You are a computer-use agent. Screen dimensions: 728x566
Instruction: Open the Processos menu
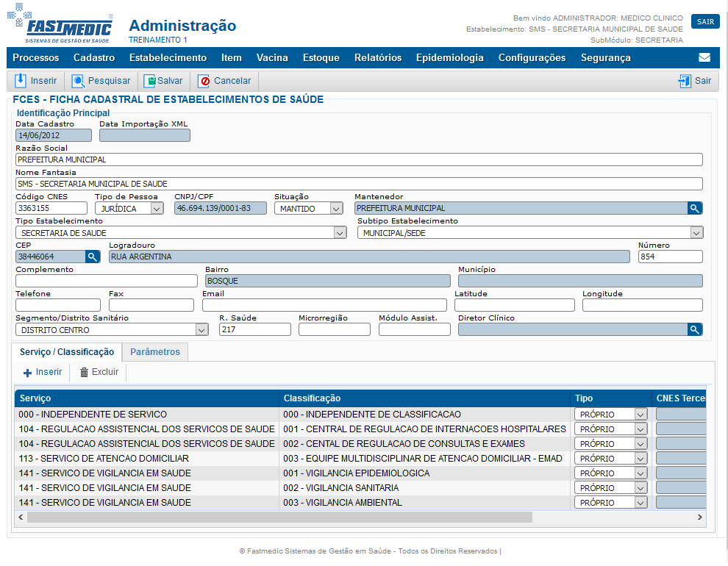coord(36,57)
